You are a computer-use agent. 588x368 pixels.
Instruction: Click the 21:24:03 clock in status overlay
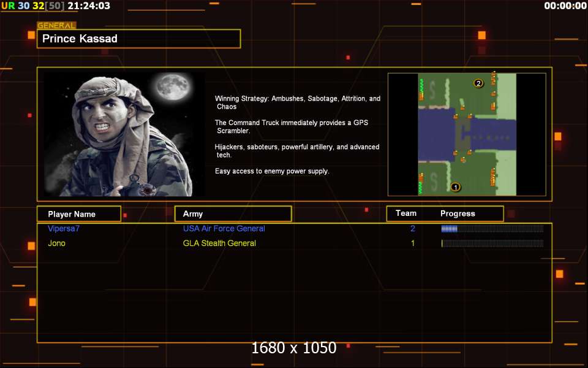tap(89, 6)
